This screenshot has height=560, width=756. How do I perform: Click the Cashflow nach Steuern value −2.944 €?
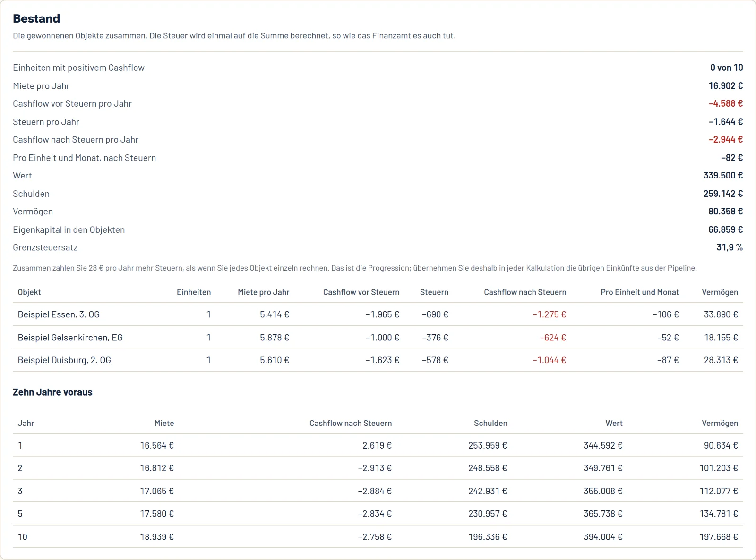(726, 140)
